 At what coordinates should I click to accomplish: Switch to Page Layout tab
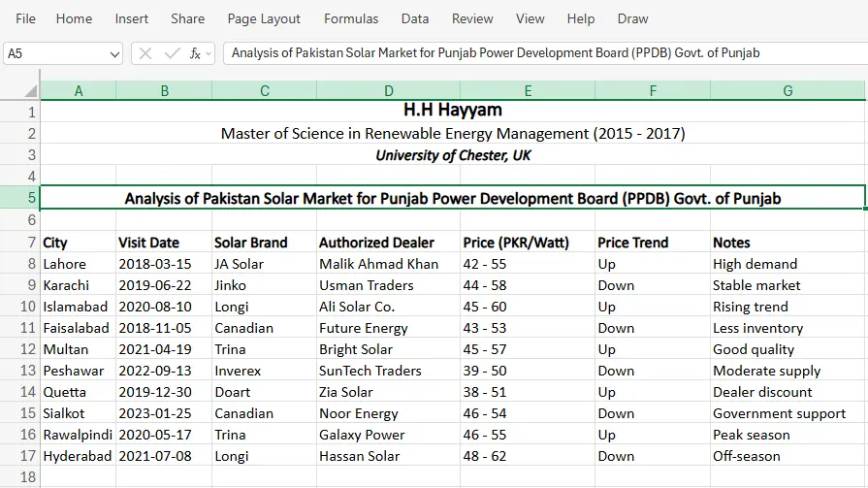264,18
